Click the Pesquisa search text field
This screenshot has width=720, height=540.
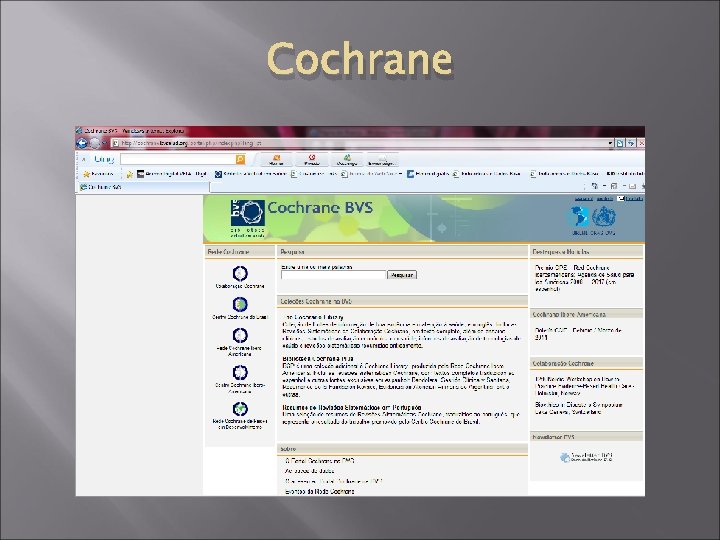click(x=333, y=275)
